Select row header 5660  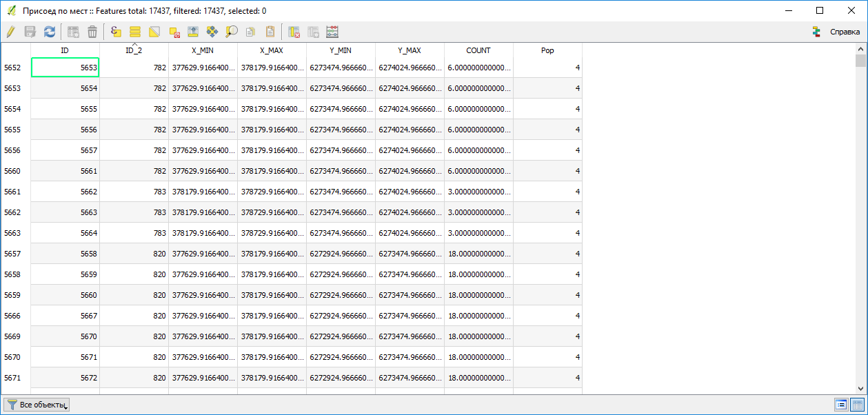[x=16, y=171]
